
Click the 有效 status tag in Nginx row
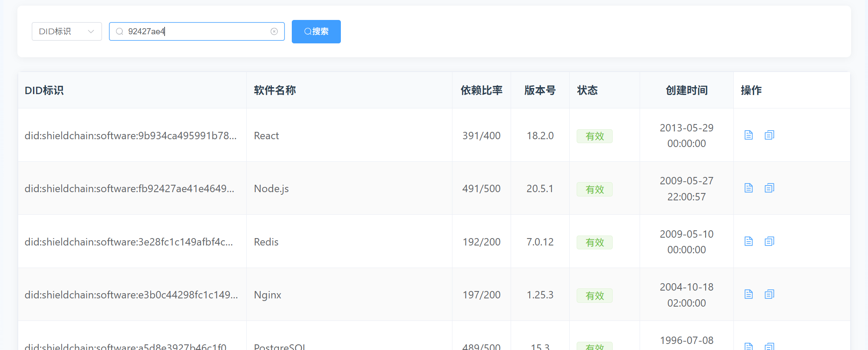point(594,296)
